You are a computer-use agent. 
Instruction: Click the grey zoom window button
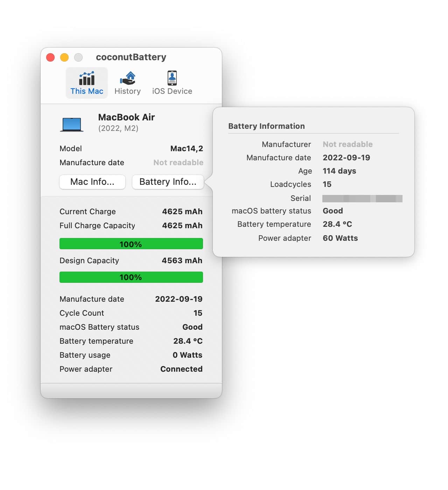[78, 57]
